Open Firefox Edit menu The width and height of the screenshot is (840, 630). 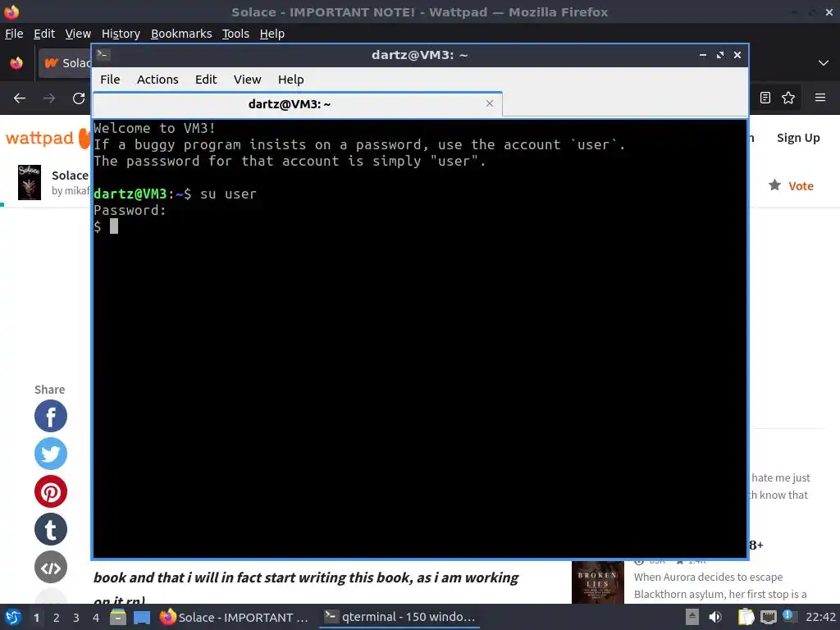(44, 34)
